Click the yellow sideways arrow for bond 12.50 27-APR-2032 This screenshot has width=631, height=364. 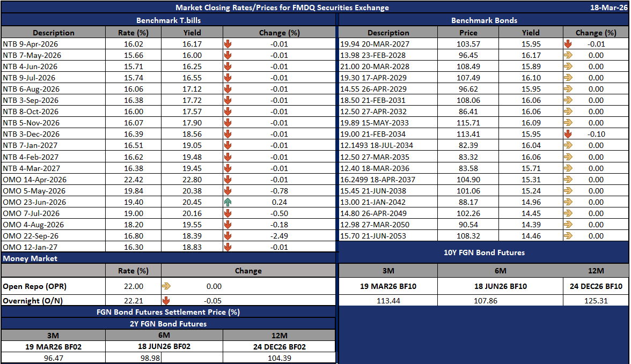click(x=568, y=112)
